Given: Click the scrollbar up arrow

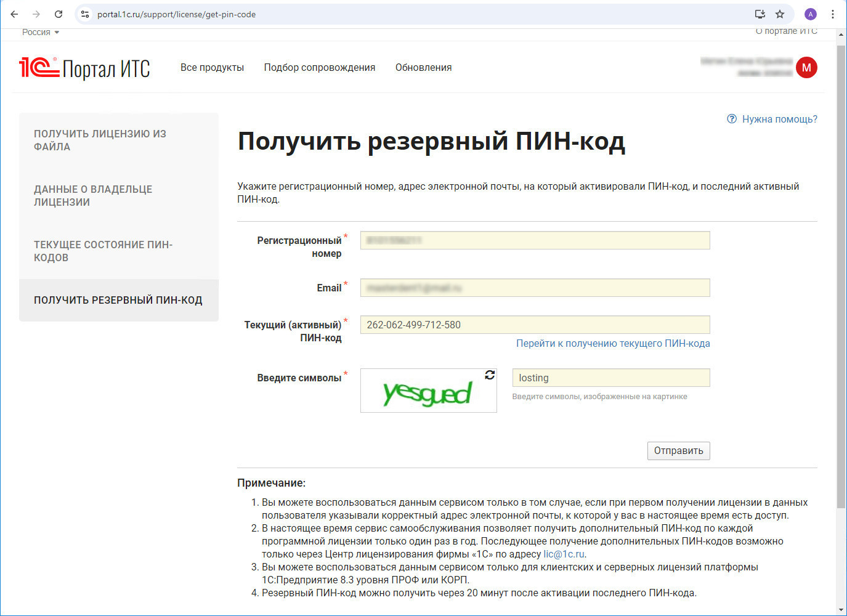Looking at the screenshot, I should [841, 34].
